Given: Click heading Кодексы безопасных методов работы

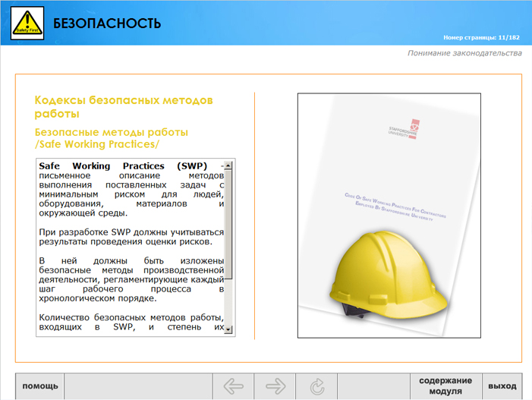Looking at the screenshot, I should [x=124, y=107].
